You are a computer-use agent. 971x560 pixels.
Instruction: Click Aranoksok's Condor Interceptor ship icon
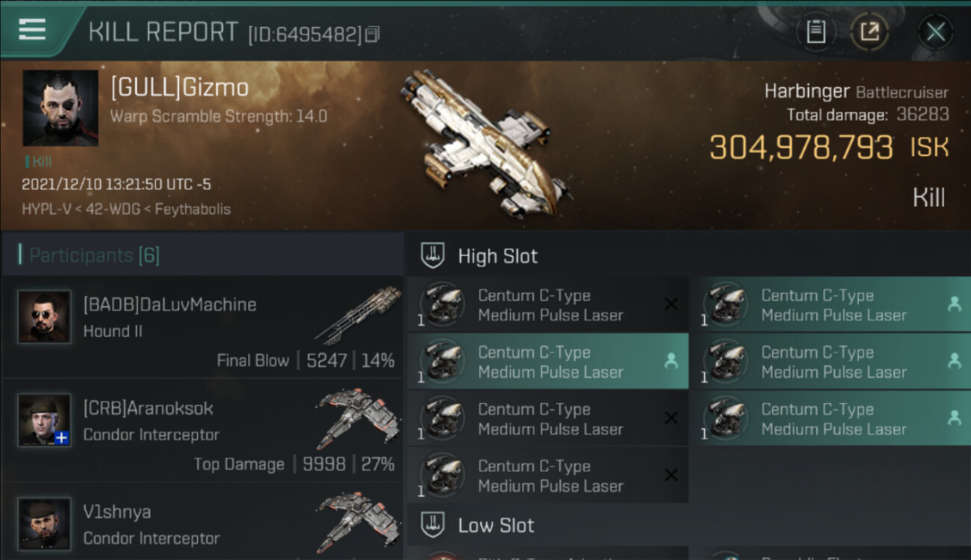pos(357,418)
